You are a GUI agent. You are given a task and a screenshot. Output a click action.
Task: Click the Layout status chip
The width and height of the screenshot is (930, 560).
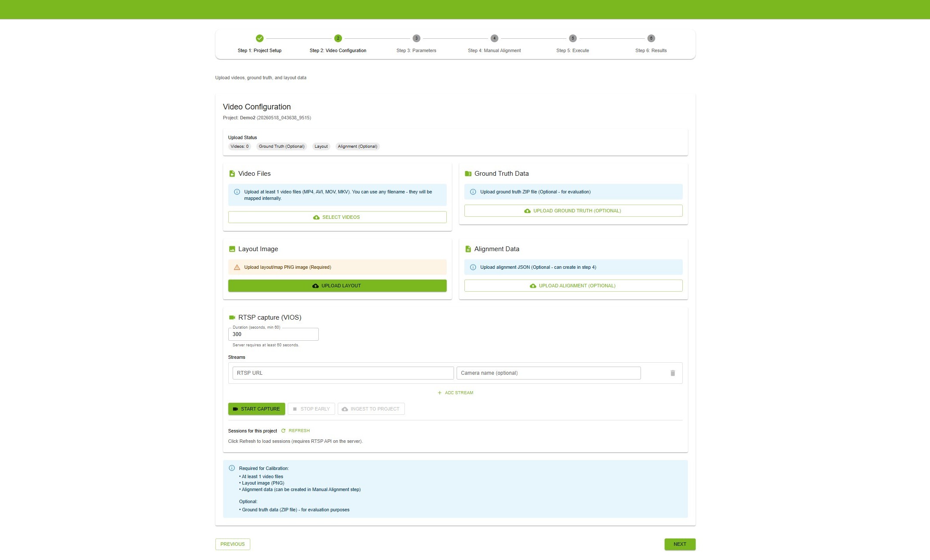pos(321,146)
